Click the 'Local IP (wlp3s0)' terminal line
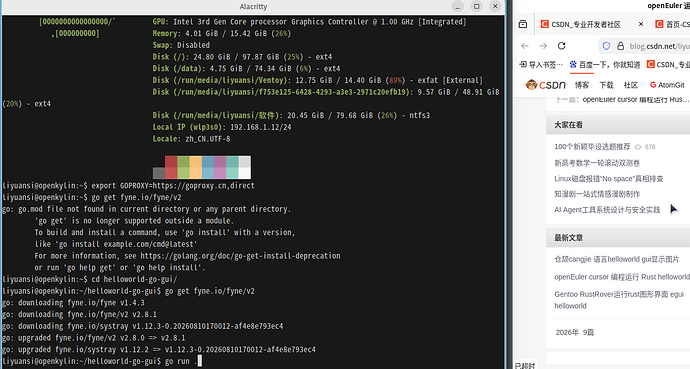 pyautogui.click(x=222, y=127)
